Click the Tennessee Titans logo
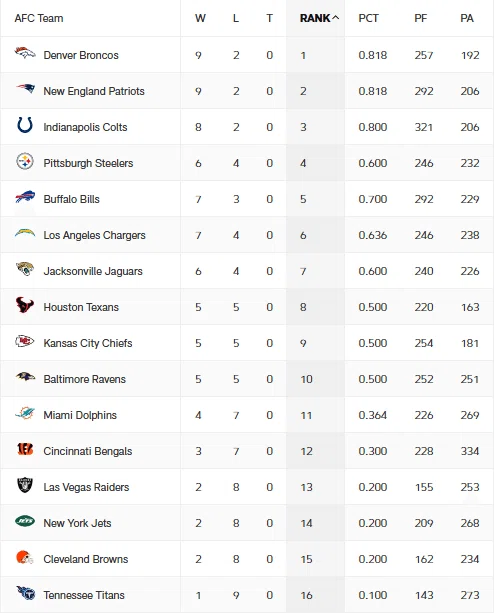494x613 pixels. coord(25,593)
